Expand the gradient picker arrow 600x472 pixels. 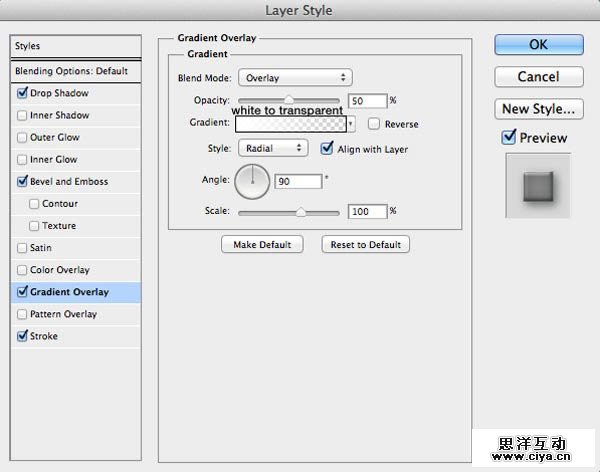tap(352, 125)
